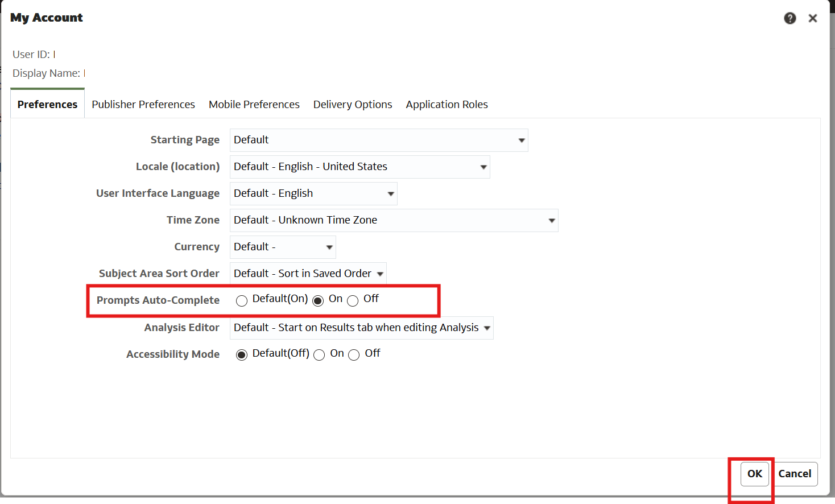The image size is (835, 504).
Task: Expand the Locale (location) dropdown
Action: point(482,167)
